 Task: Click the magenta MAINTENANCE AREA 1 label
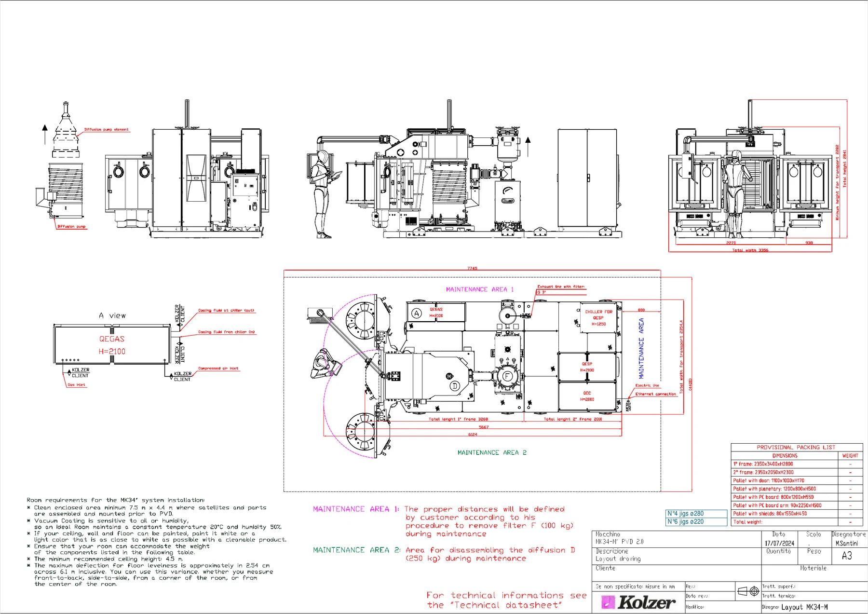[x=480, y=289]
